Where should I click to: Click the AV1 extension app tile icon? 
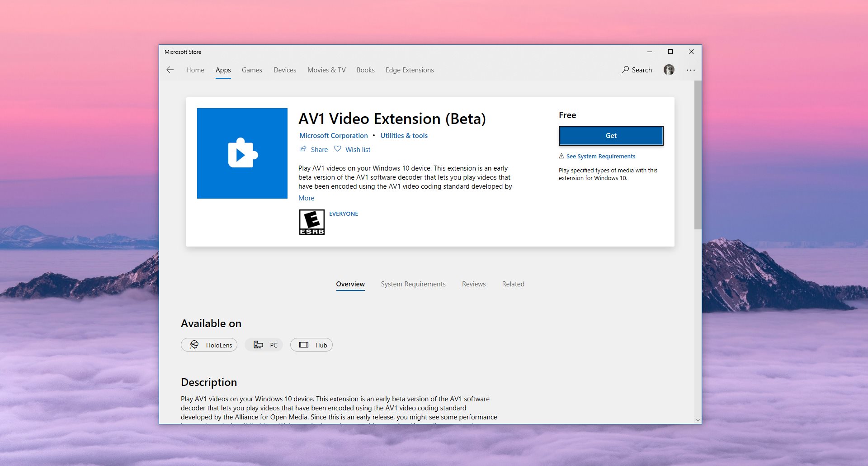(x=242, y=153)
